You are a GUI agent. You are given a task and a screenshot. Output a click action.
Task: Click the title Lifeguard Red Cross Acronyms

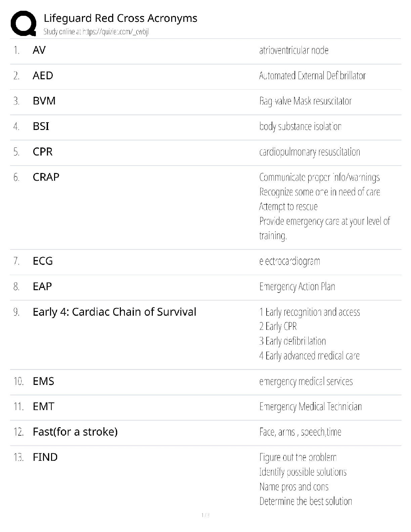(x=120, y=18)
